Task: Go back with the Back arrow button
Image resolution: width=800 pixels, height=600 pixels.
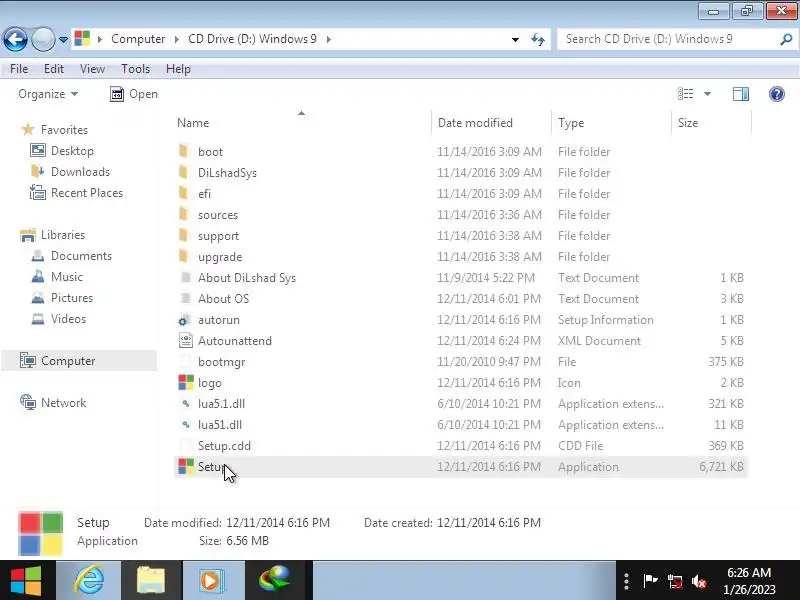Action: coord(15,39)
